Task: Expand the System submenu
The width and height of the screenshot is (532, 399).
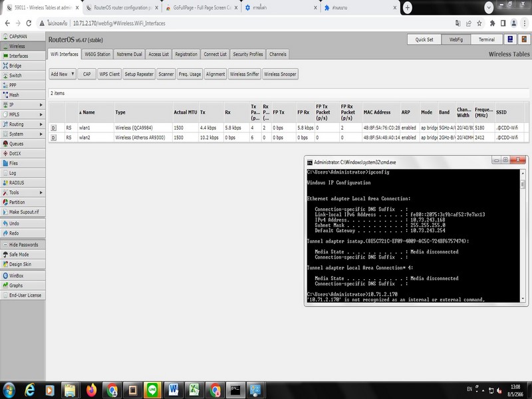Action: click(x=23, y=134)
